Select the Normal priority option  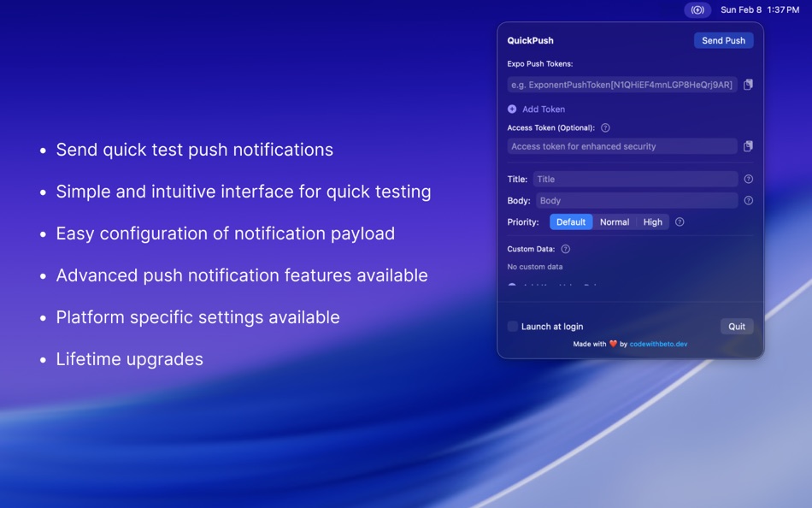[615, 222]
